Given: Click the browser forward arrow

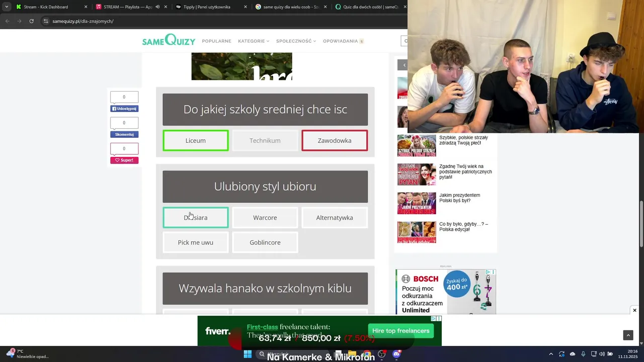Looking at the screenshot, I should click(19, 21).
